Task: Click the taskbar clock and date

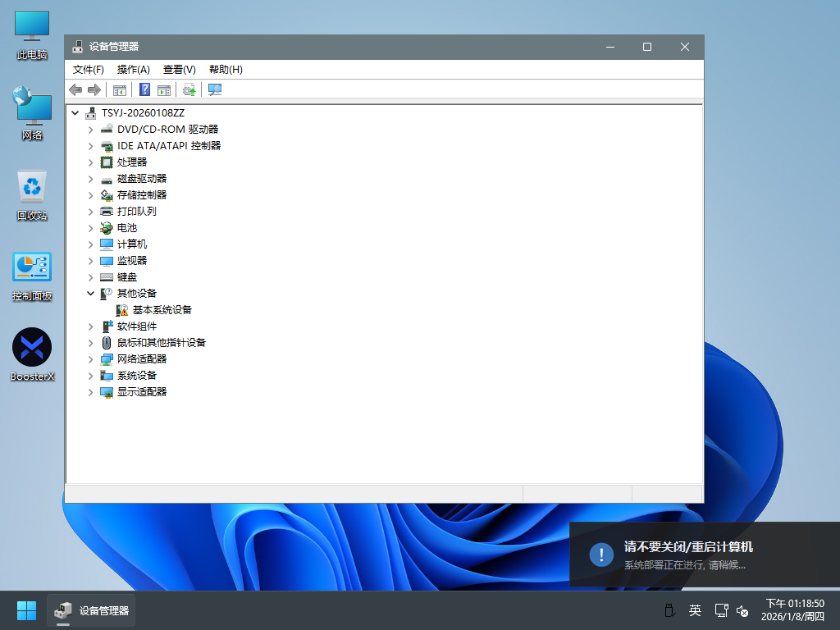Action: pyautogui.click(x=793, y=609)
